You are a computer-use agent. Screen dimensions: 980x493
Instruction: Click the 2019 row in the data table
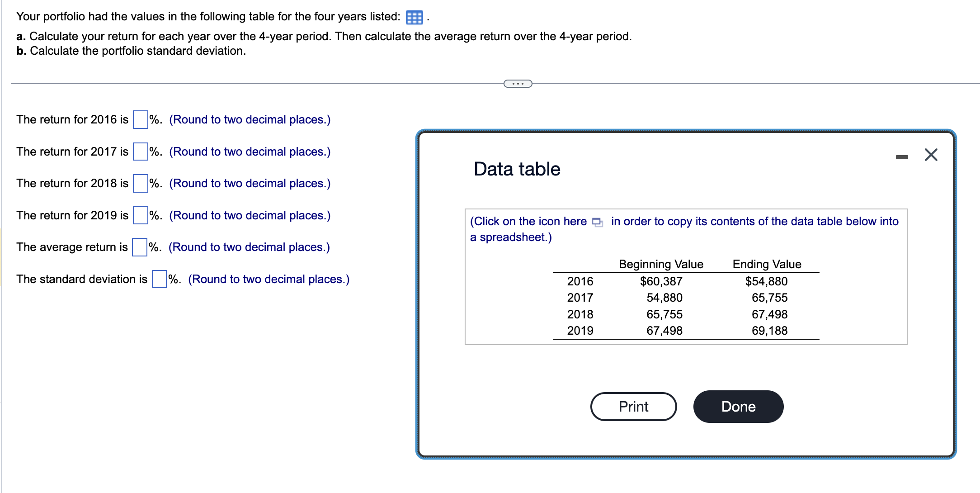point(580,331)
